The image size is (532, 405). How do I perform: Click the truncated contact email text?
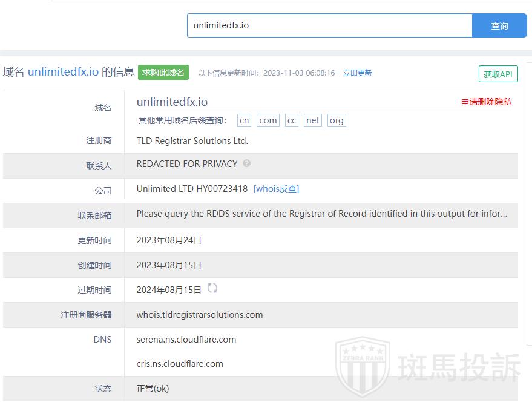click(x=321, y=214)
